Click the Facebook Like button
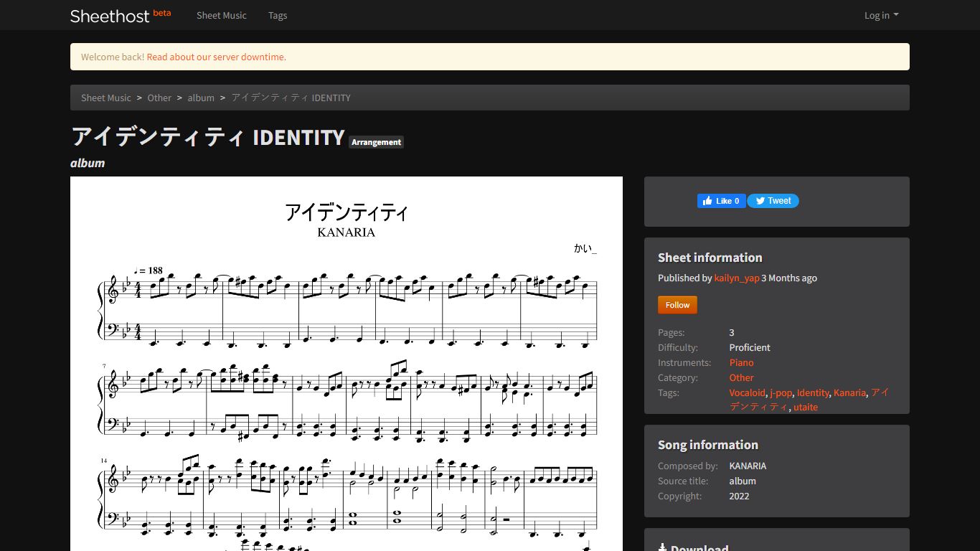The height and width of the screenshot is (551, 980). pyautogui.click(x=722, y=201)
